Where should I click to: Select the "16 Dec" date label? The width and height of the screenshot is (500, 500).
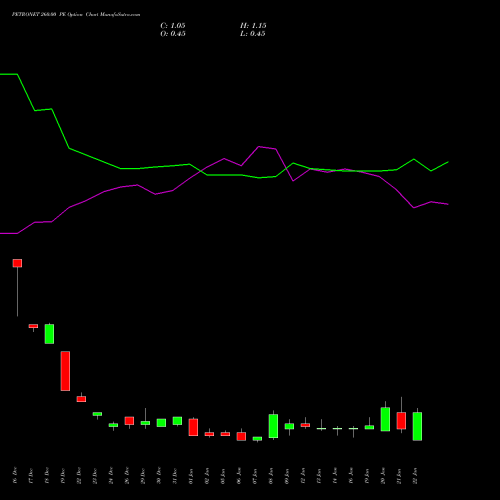[x=15, y=475]
